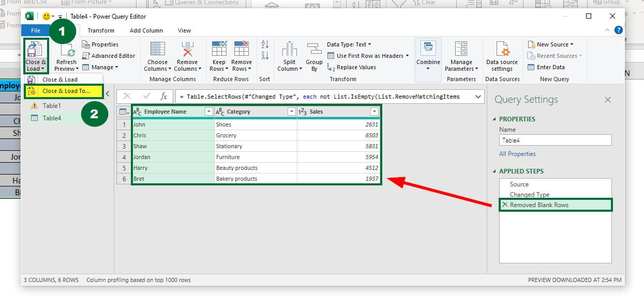Open the Category column filter dropdown
The height and width of the screenshot is (299, 644).
[x=291, y=112]
